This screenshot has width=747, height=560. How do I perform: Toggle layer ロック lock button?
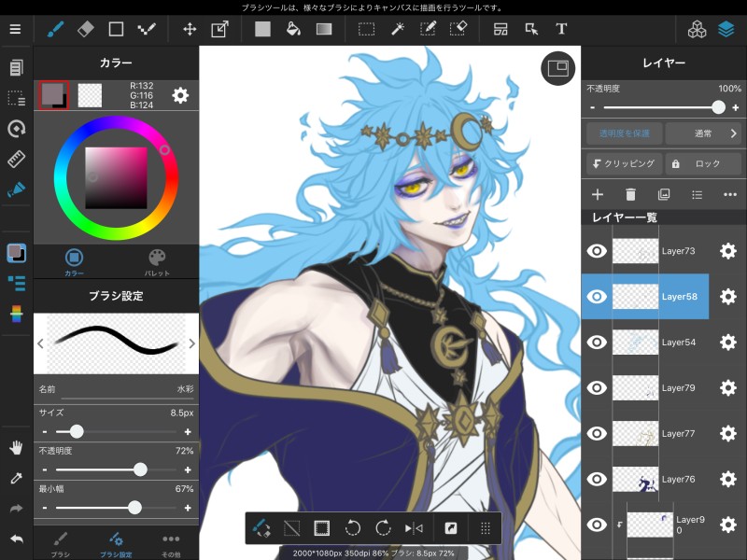click(703, 164)
